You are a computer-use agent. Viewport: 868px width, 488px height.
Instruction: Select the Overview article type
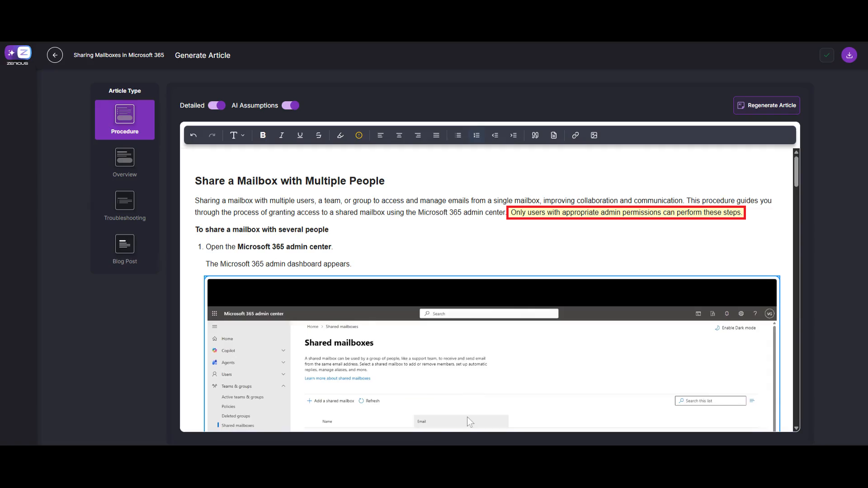coord(125,163)
